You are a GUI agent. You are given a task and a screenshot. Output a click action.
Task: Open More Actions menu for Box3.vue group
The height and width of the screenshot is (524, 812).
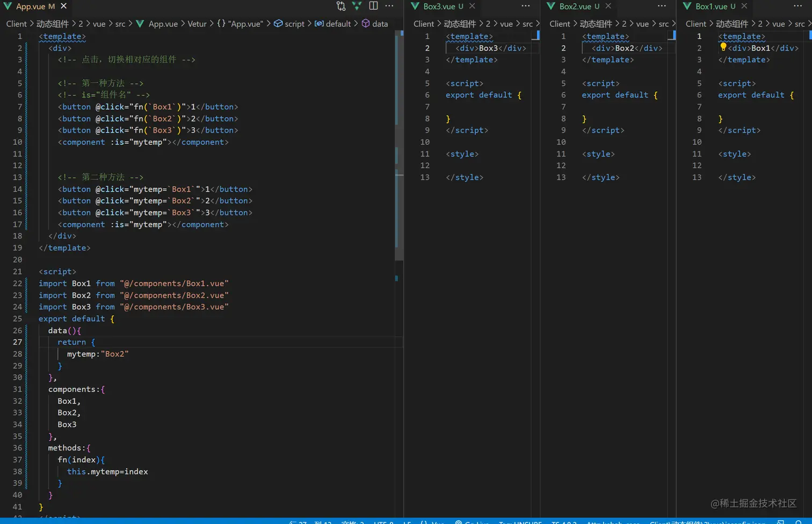pyautogui.click(x=525, y=6)
